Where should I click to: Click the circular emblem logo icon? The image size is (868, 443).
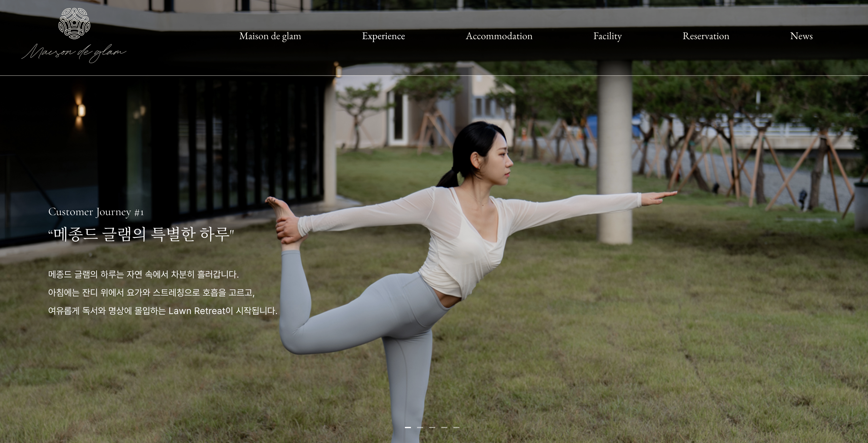coord(74,24)
